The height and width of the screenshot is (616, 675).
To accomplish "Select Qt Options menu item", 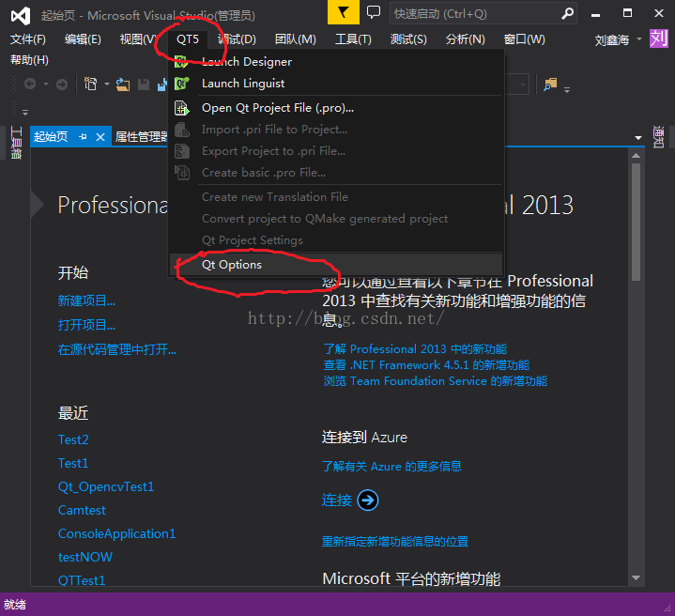I will click(x=336, y=264).
